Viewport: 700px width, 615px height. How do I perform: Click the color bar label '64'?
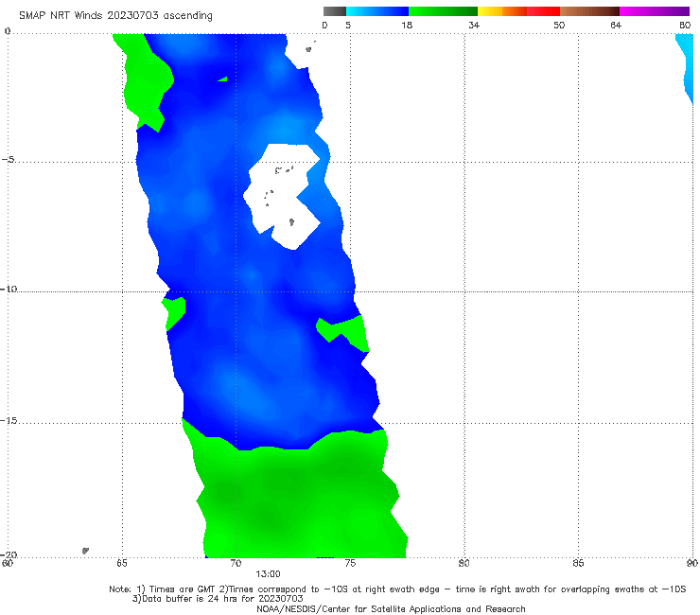click(x=616, y=26)
